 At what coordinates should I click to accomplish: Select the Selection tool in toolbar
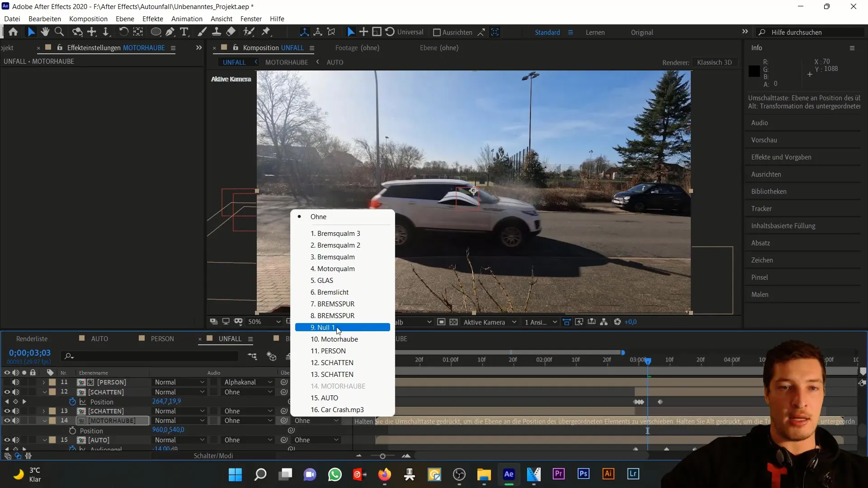31,32
